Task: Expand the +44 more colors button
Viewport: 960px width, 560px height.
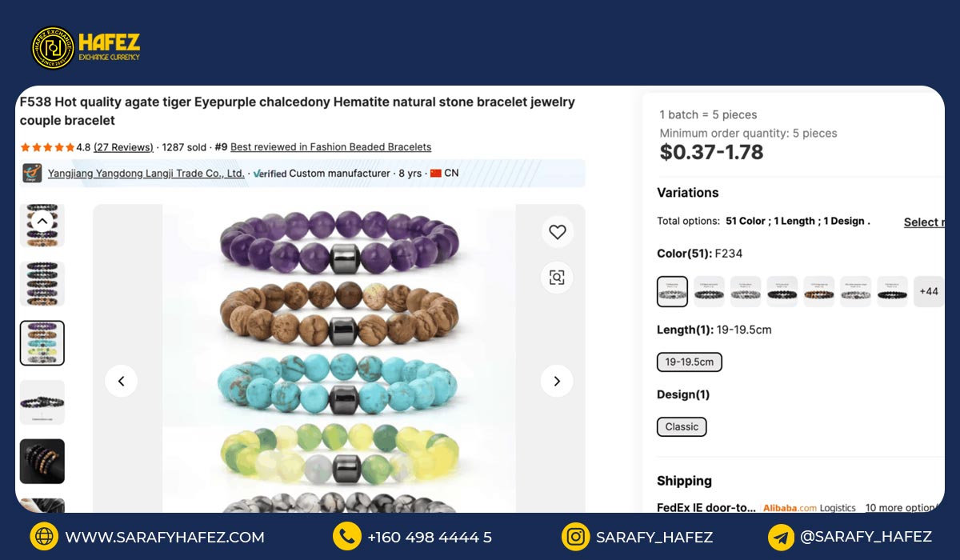Action: [x=928, y=292]
